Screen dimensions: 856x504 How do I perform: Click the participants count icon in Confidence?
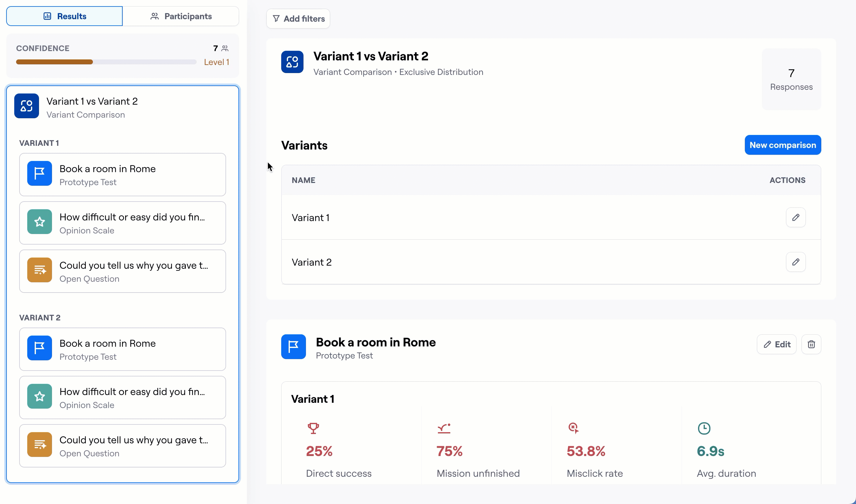pyautogui.click(x=225, y=49)
